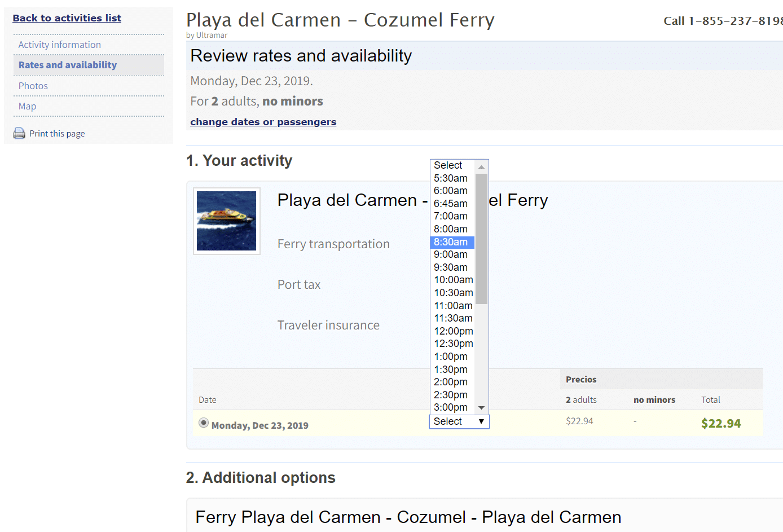Select the Monday, Dec 23, 2019 radio button
783x532 pixels.
204,423
